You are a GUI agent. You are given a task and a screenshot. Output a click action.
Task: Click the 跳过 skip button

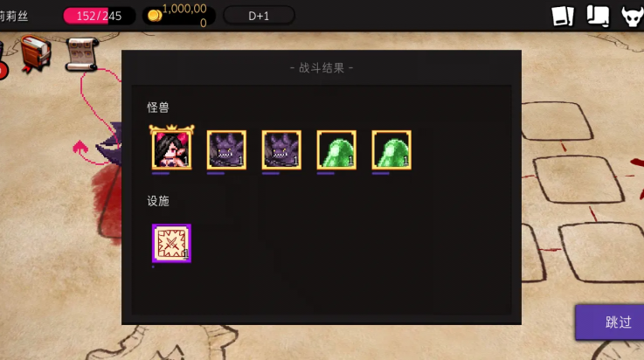pyautogui.click(x=610, y=322)
